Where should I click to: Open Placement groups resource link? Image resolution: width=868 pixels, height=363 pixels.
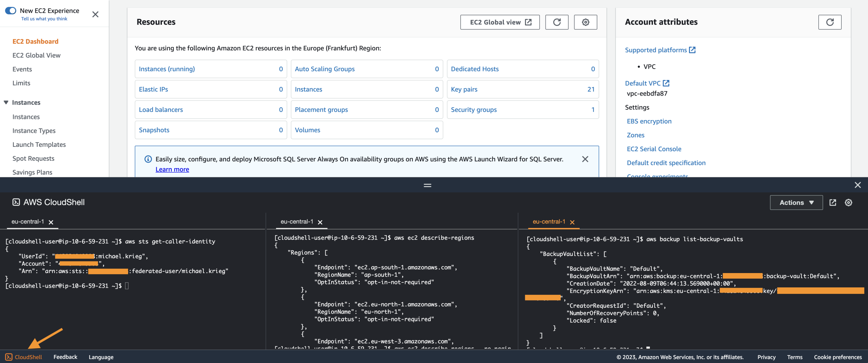click(321, 110)
